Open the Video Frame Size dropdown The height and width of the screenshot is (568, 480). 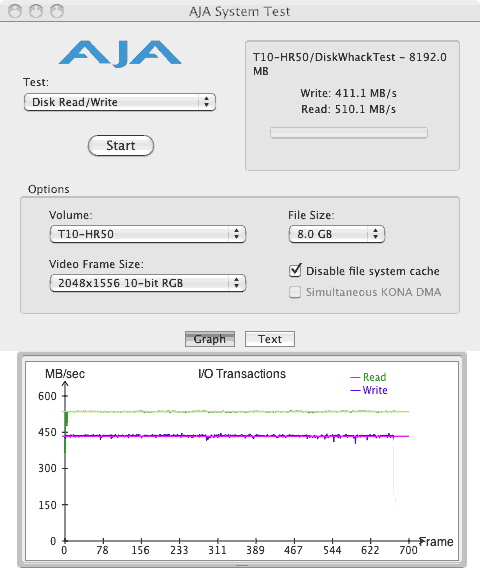tap(148, 283)
